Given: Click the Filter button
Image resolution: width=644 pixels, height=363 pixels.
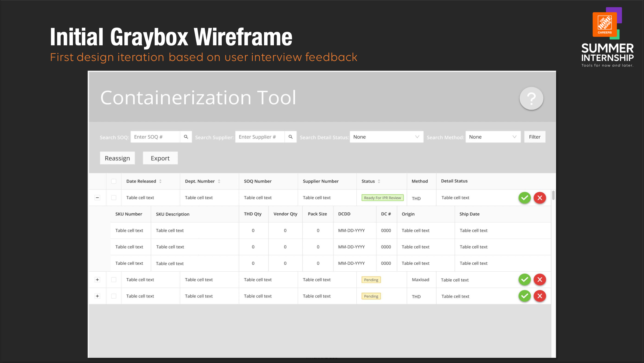Looking at the screenshot, I should point(535,137).
